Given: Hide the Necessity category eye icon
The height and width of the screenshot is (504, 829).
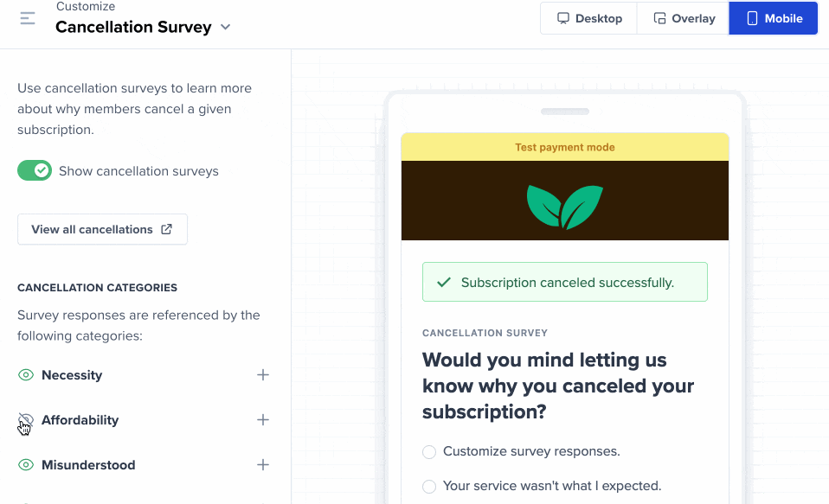Looking at the screenshot, I should [x=26, y=375].
